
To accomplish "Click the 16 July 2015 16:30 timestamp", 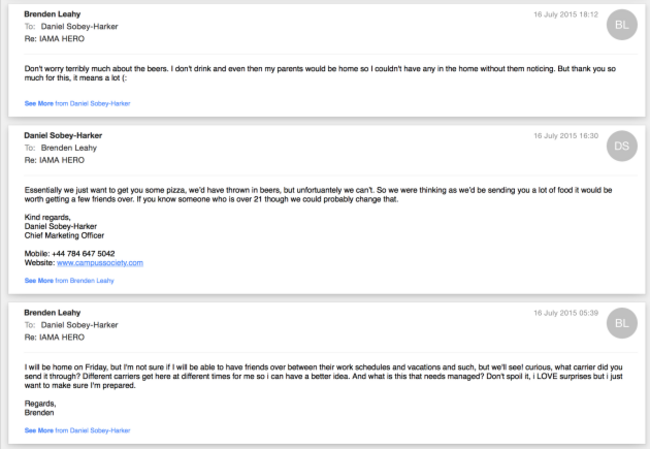I will (566, 136).
